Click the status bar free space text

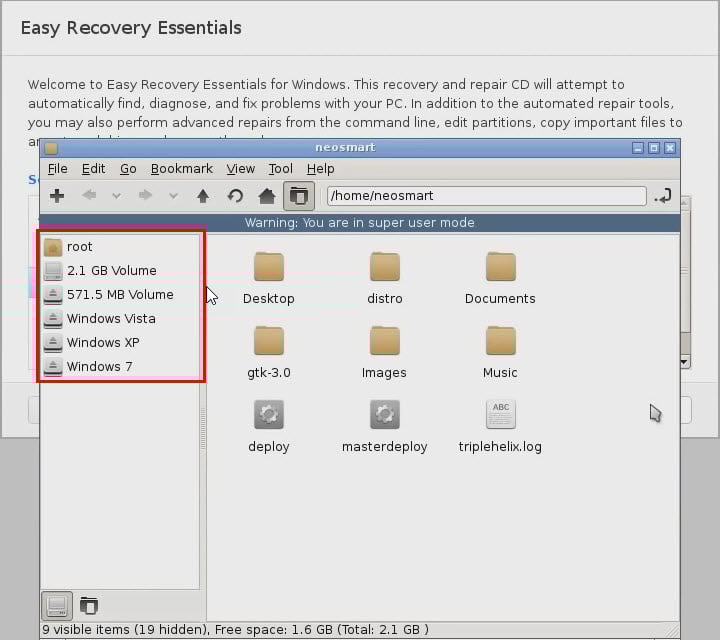[321, 629]
